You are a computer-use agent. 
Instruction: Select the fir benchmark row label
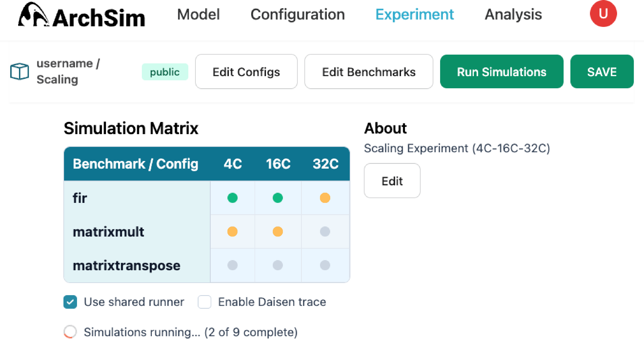coord(80,198)
